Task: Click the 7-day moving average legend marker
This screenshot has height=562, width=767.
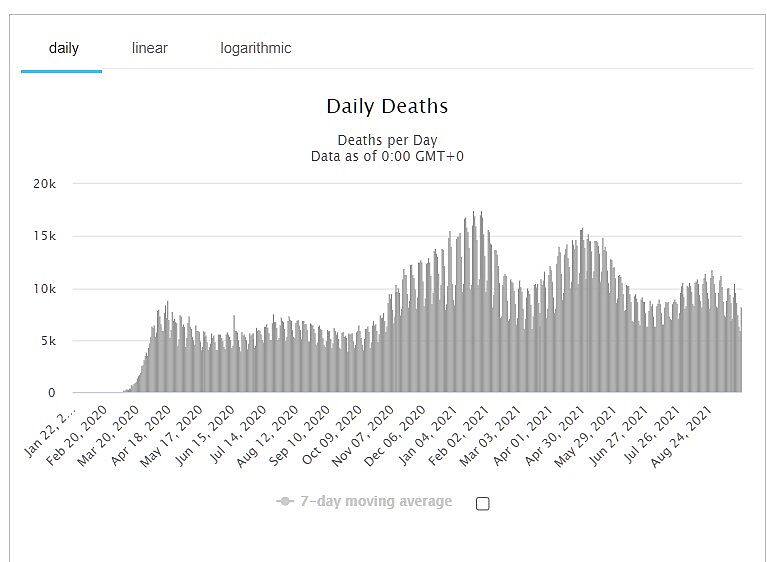Action: pos(285,501)
